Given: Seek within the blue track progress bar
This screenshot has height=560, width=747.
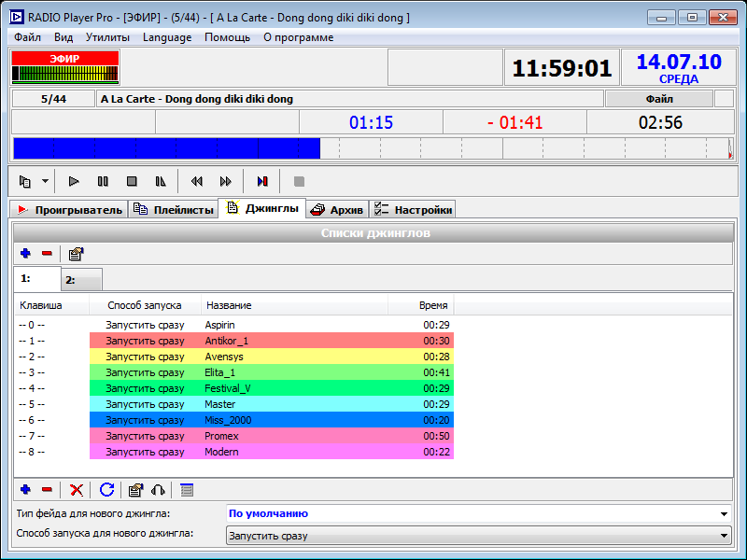Looking at the screenshot, I should pos(373,148).
